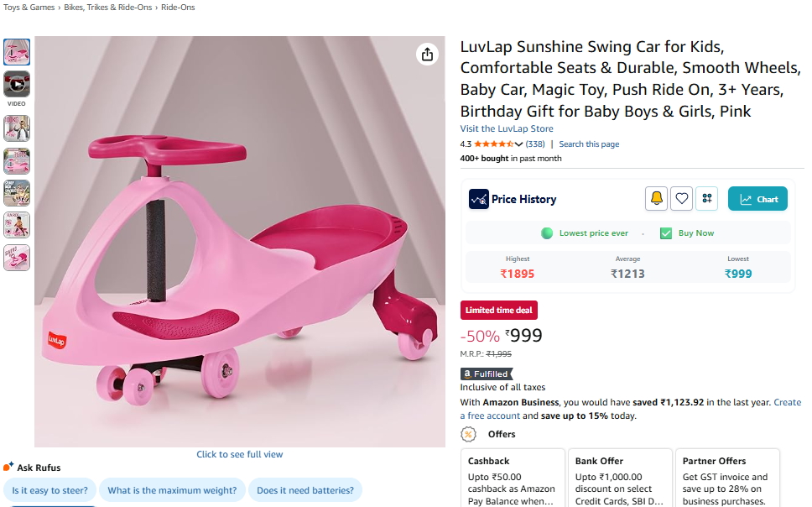This screenshot has width=812, height=507.
Task: Click the compare products grid icon
Action: 707,199
